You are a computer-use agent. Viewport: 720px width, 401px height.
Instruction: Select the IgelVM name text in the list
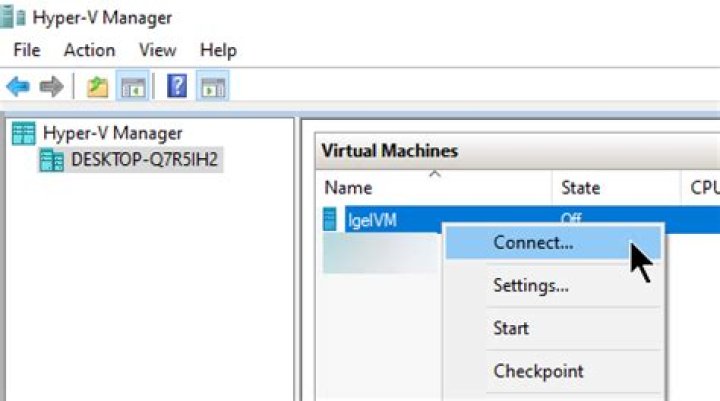point(372,220)
